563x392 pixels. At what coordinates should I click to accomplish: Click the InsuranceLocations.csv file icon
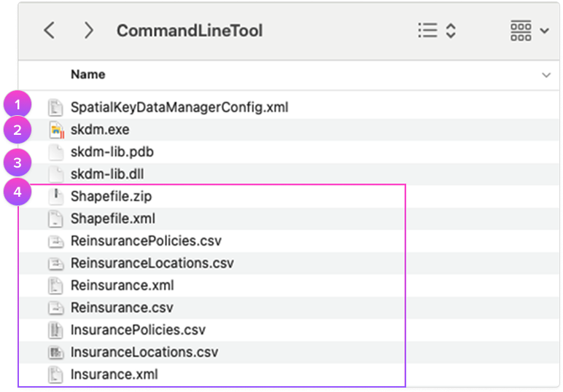click(56, 353)
